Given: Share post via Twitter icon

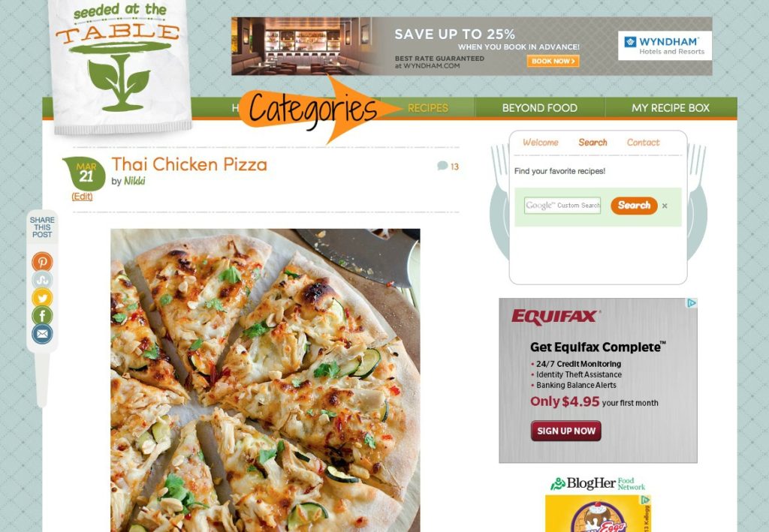Looking at the screenshot, I should point(42,297).
